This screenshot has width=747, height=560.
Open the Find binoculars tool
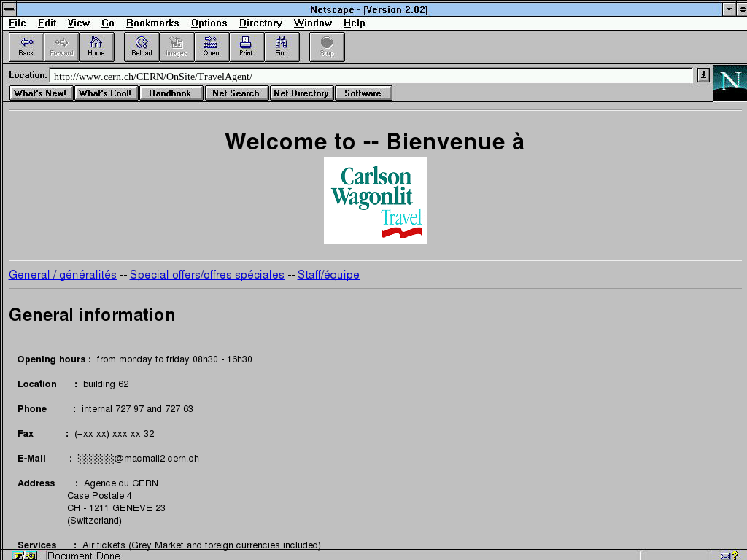[281, 47]
